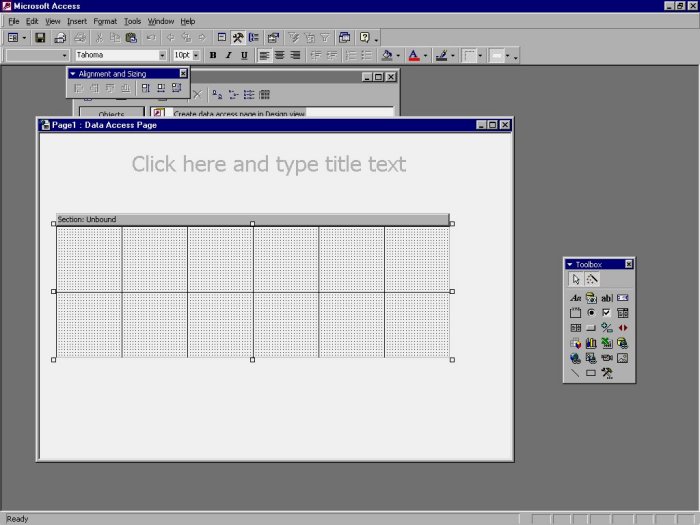Click the fill color paint bucket button
This screenshot has height=525, width=700.
pyautogui.click(x=387, y=56)
